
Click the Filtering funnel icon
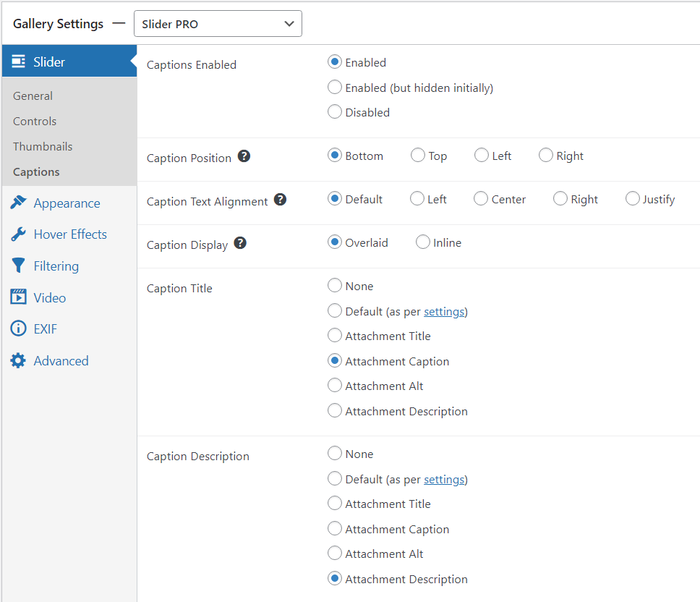(18, 266)
